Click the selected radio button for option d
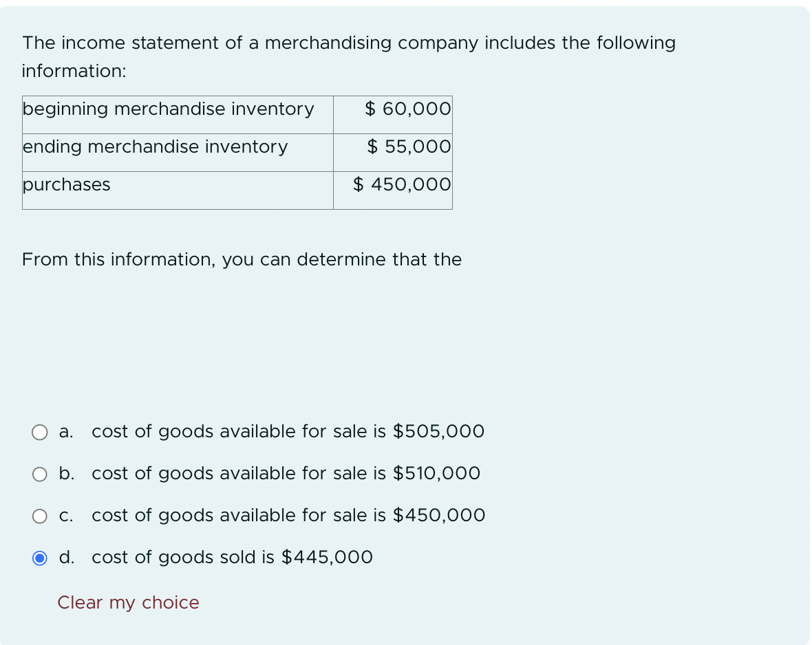The width and height of the screenshot is (812, 645). coord(40,558)
